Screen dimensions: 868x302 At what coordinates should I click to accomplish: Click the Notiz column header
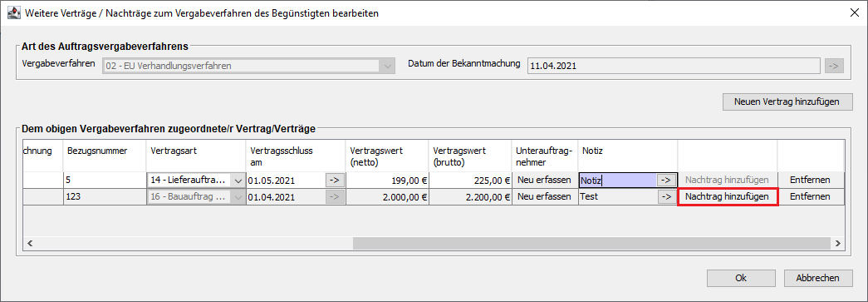628,156
